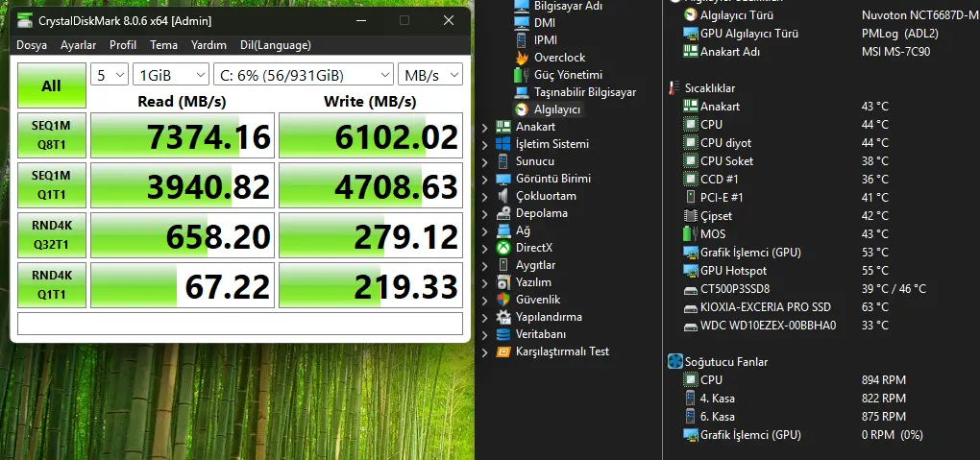Expand the Depolama tree node

coord(485,214)
